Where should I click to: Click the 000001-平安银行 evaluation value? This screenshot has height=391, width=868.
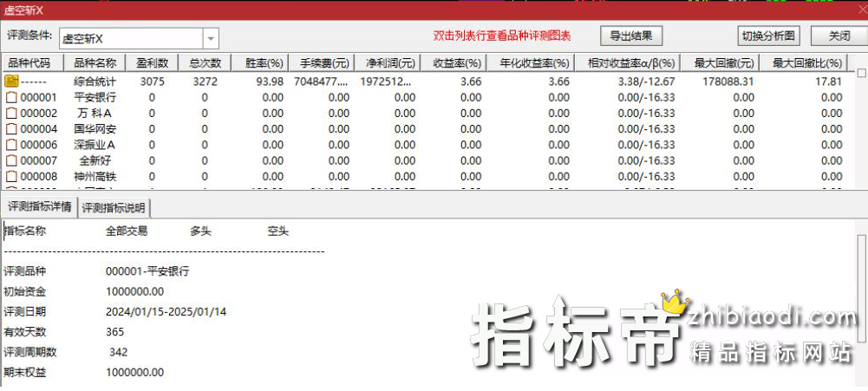click(147, 271)
